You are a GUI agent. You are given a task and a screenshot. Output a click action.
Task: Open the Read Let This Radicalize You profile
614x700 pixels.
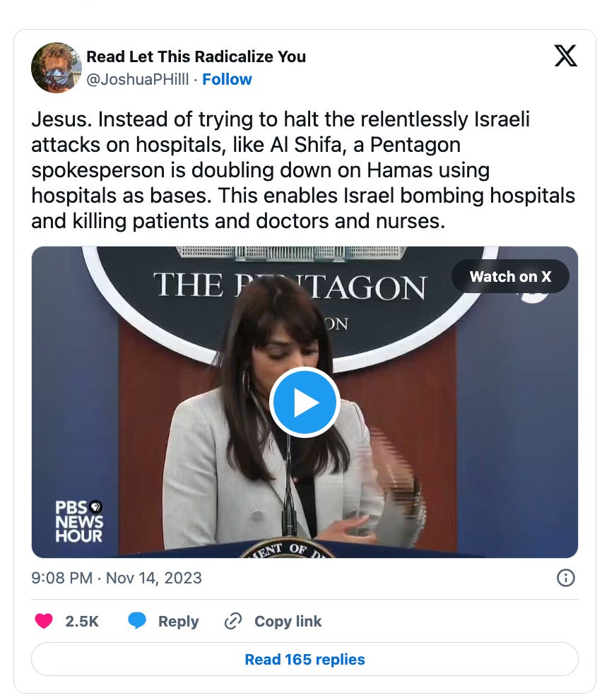196,57
